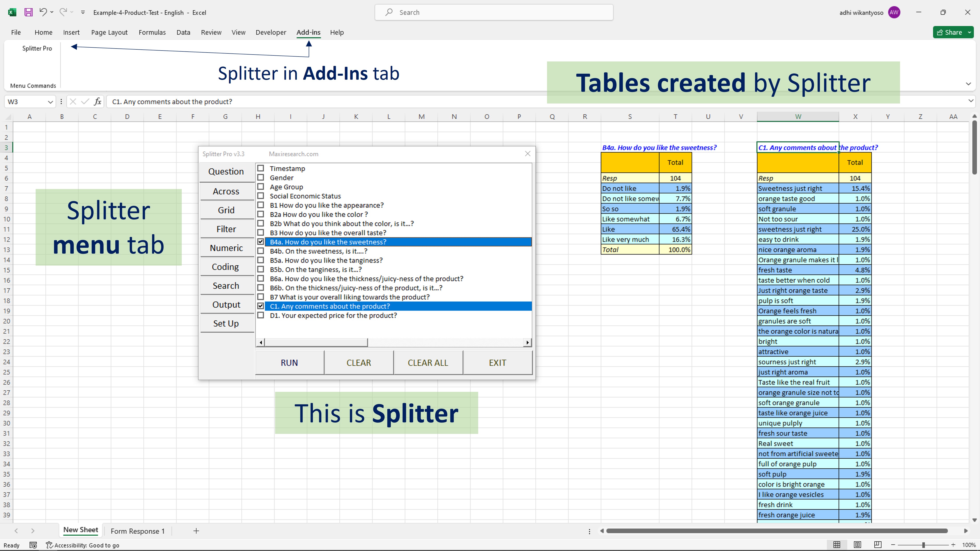The height and width of the screenshot is (551, 980).
Task: Switch to Page Break Preview icon
Action: point(878,545)
